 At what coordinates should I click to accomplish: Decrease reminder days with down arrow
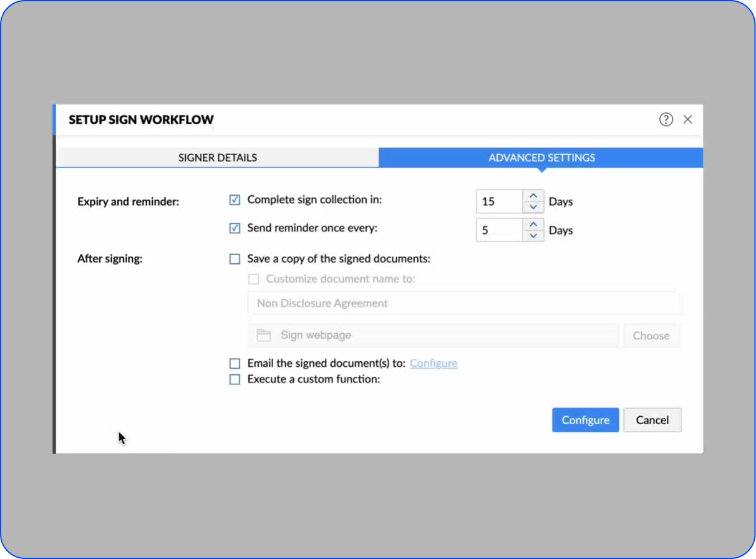[x=533, y=235]
